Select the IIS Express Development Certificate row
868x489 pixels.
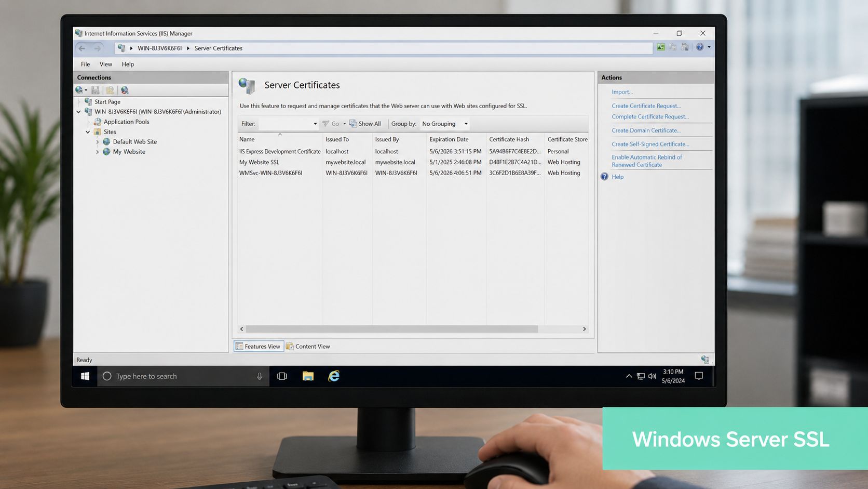tap(413, 152)
